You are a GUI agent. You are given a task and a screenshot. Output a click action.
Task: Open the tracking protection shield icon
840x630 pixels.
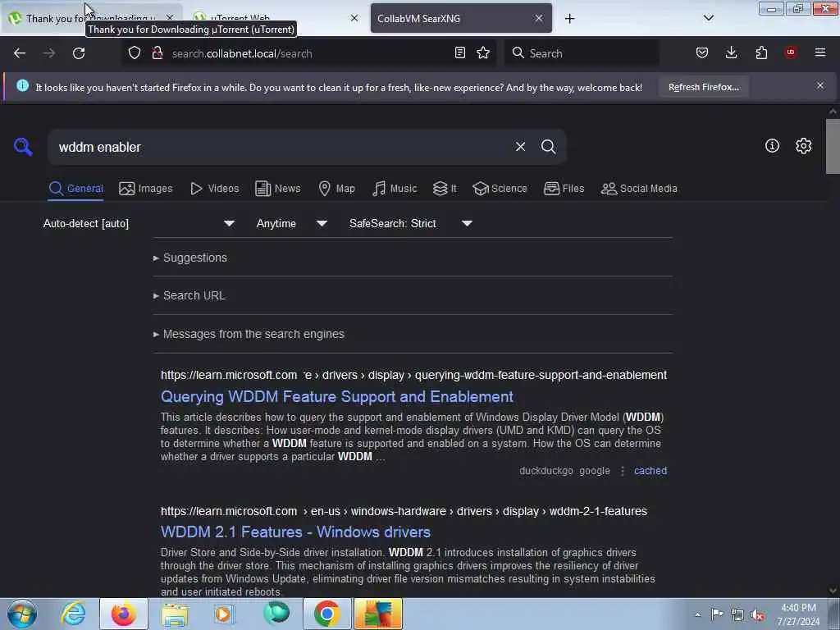[x=135, y=53]
